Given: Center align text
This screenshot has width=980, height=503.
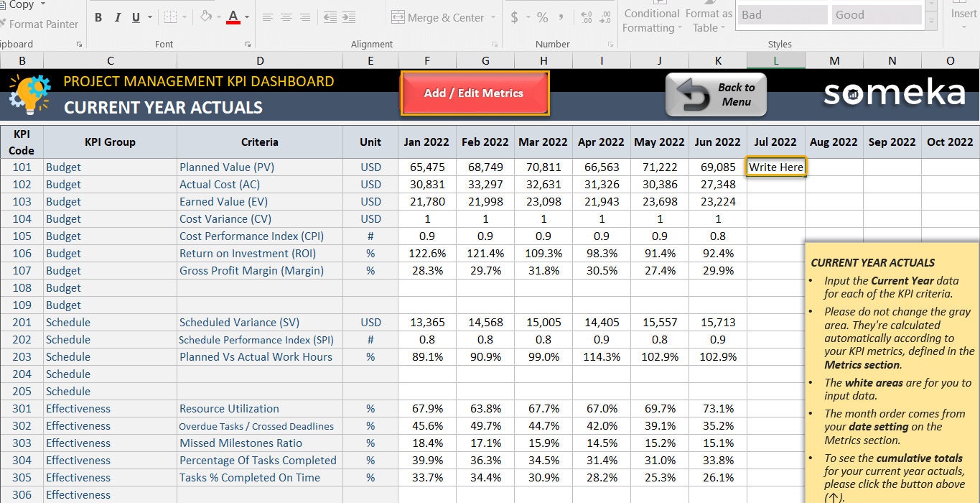Looking at the screenshot, I should point(286,17).
